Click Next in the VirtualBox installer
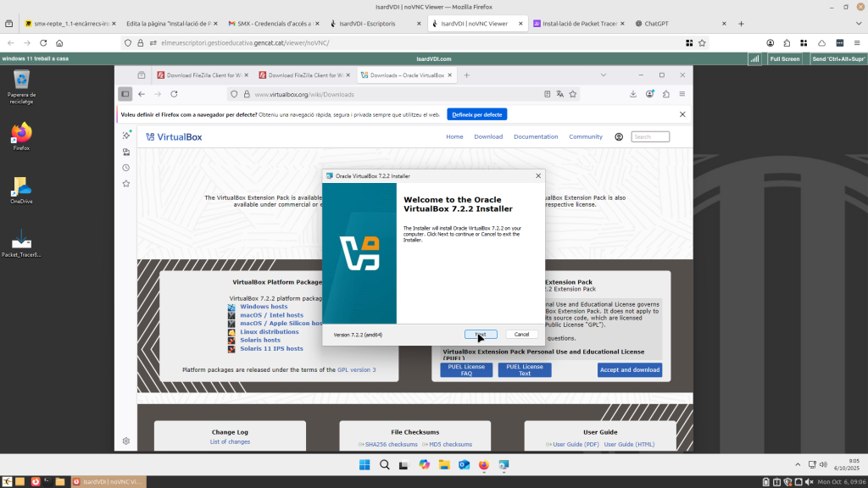Image resolution: width=868 pixels, height=488 pixels. pos(481,335)
